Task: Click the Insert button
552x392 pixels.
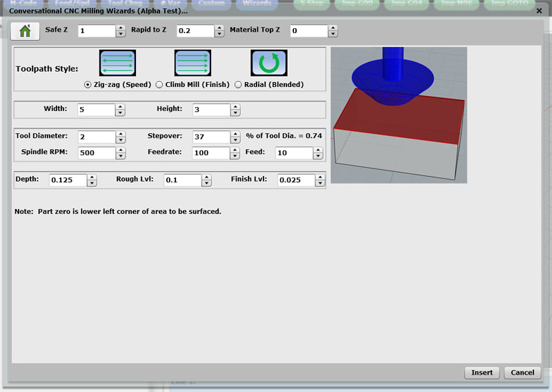Action: (482, 373)
